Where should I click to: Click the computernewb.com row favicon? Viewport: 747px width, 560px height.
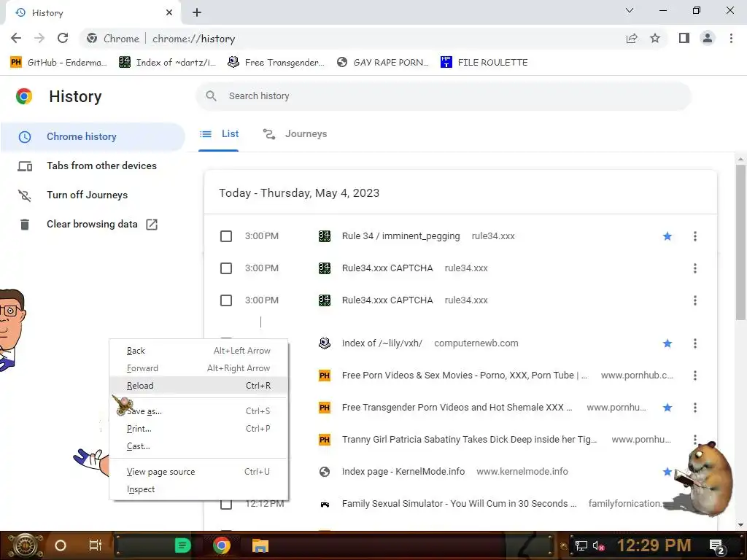(x=325, y=343)
